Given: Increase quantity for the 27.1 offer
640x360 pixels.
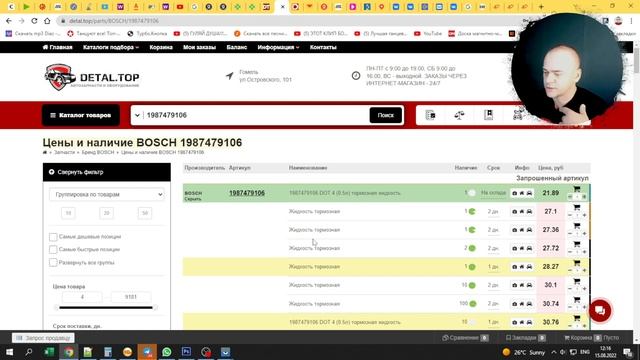Looking at the screenshot, I should tap(584, 215).
